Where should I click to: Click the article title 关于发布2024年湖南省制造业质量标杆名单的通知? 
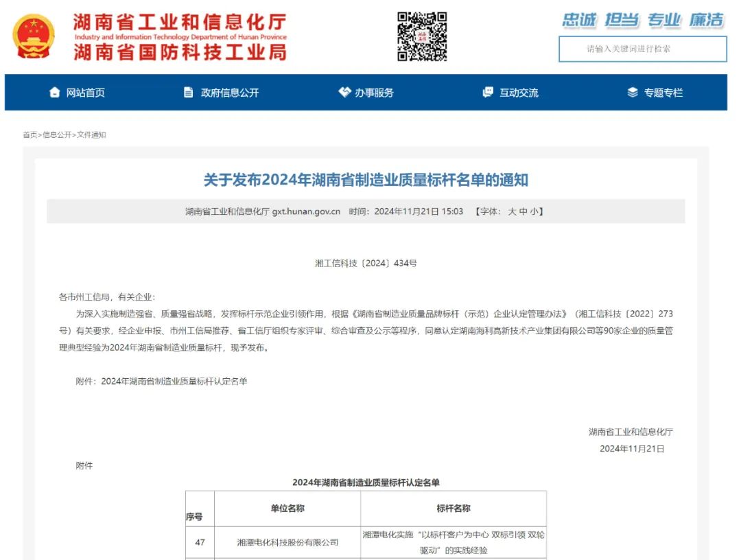tap(366, 180)
